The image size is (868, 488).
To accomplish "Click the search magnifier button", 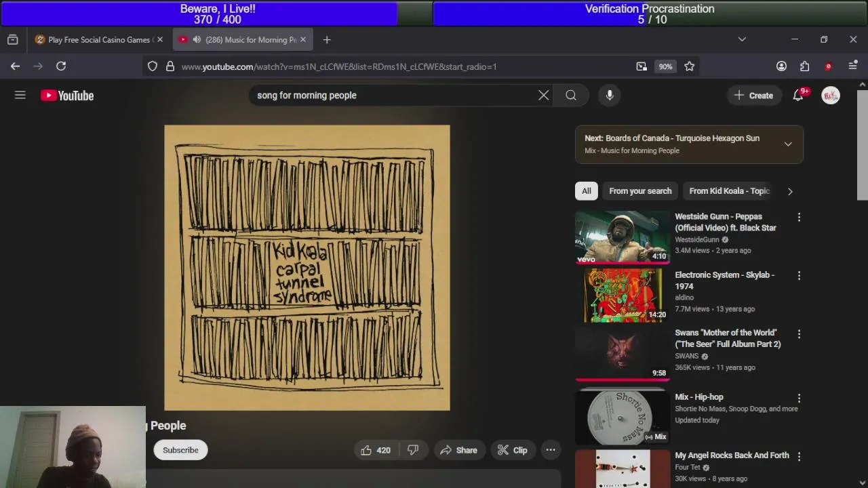I will [x=571, y=96].
